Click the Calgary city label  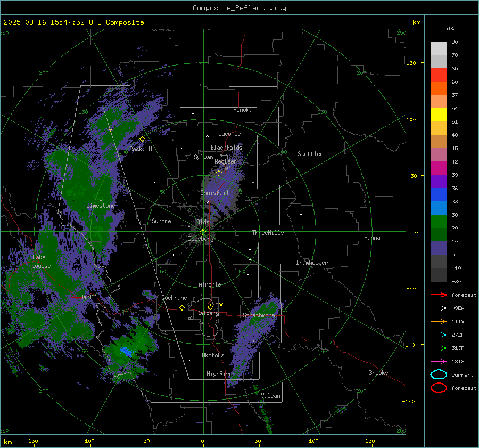pos(208,313)
